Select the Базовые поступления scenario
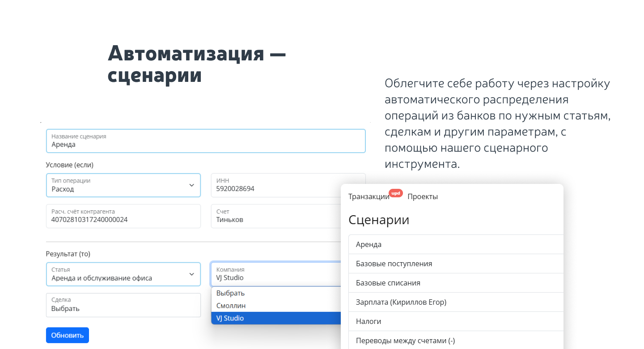Image resolution: width=644 pixels, height=349 pixels. [x=455, y=264]
